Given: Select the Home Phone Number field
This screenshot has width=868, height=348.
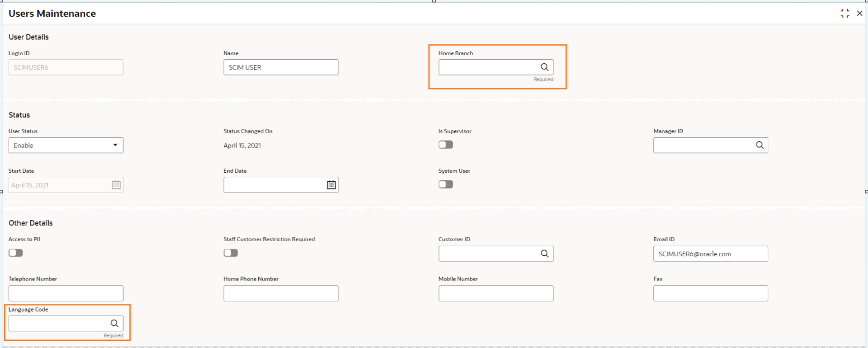Looking at the screenshot, I should [281, 293].
